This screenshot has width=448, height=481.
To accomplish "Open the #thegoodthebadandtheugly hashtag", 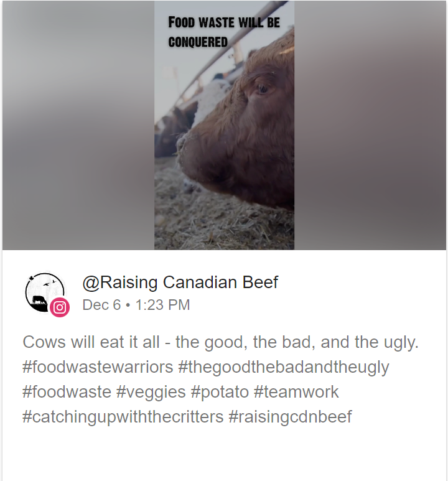I will 283,367.
